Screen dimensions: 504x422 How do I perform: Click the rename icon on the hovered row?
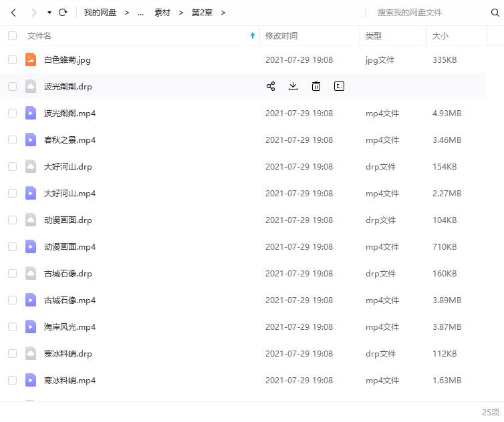tap(339, 86)
